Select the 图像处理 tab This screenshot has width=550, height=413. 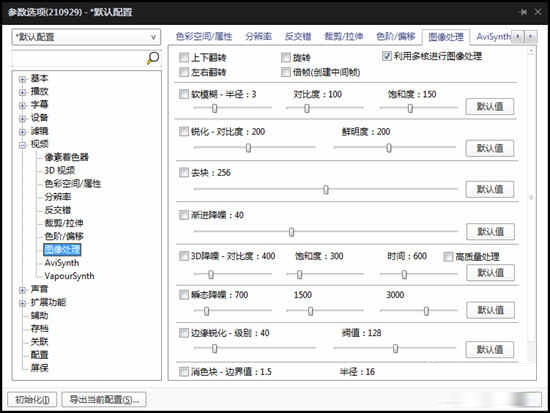(x=446, y=37)
